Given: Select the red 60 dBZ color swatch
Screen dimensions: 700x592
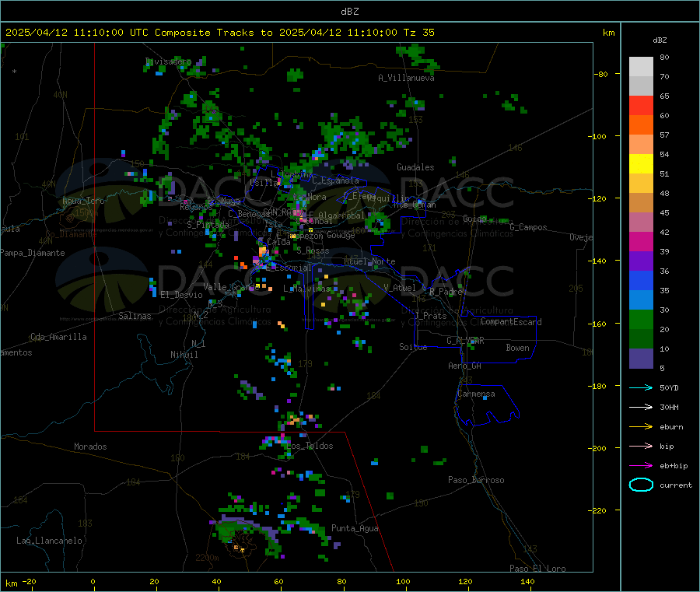Looking at the screenshot, I should point(641,105).
